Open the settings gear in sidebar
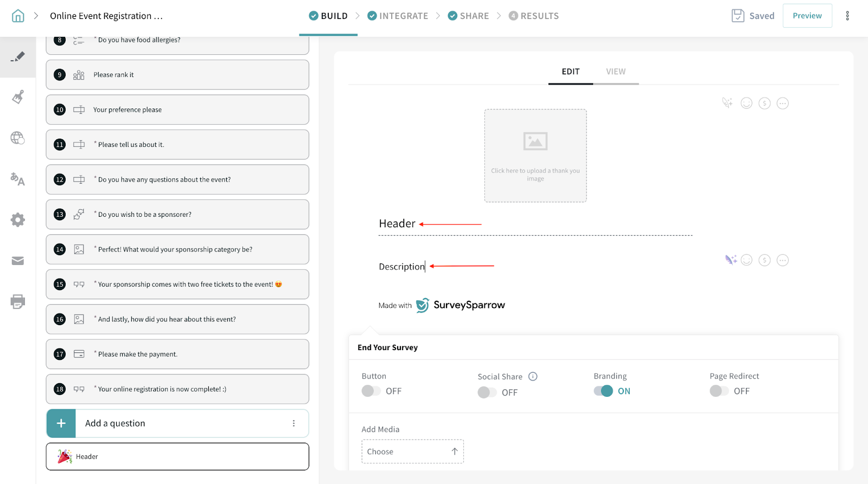Screen dimensions: 868x484 point(18,220)
